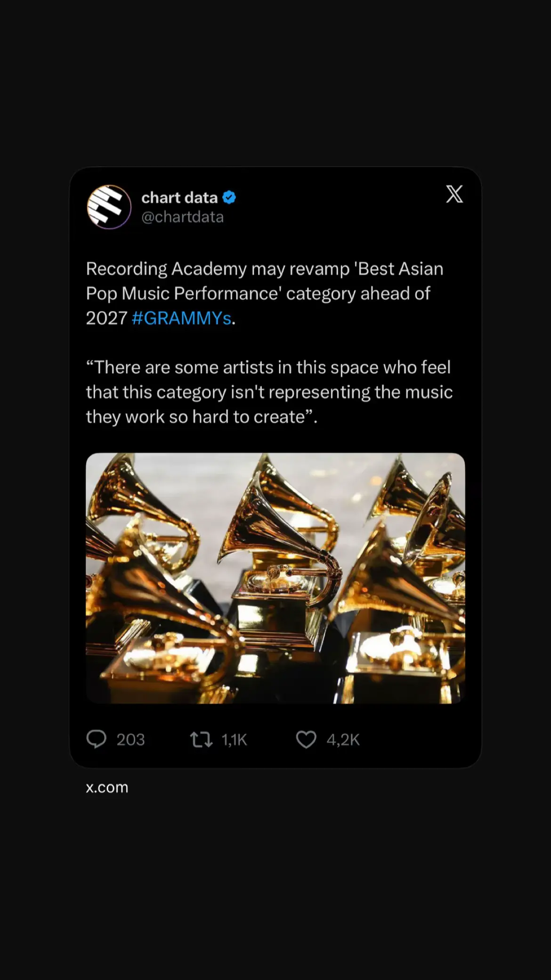
Task: Open the chart data profile avatar
Action: (109, 207)
